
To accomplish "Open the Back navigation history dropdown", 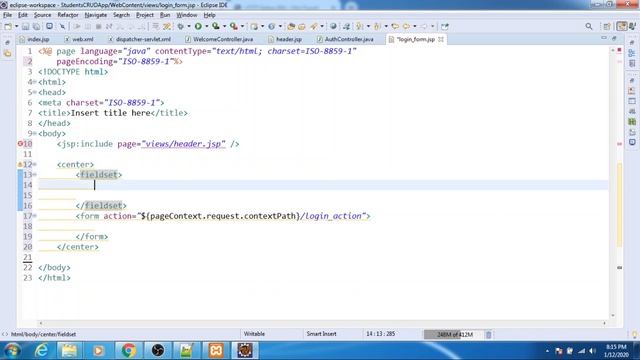I will point(415,27).
